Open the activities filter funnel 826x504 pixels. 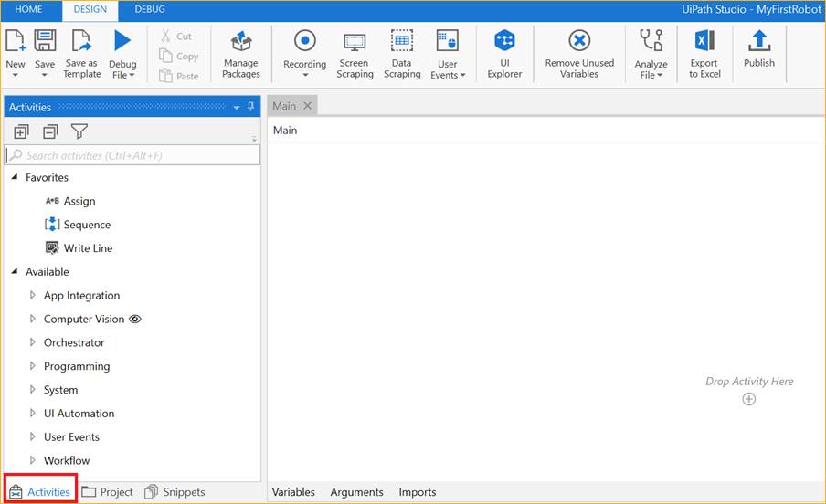point(79,131)
